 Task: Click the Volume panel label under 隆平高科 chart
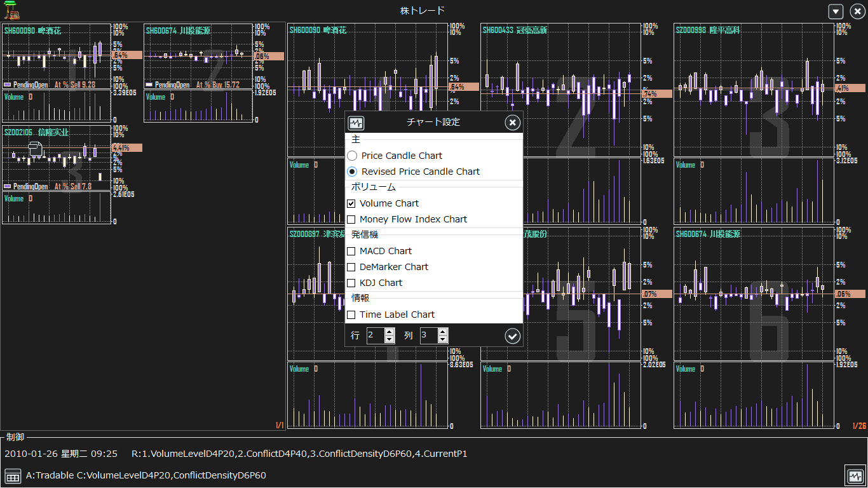tap(686, 165)
